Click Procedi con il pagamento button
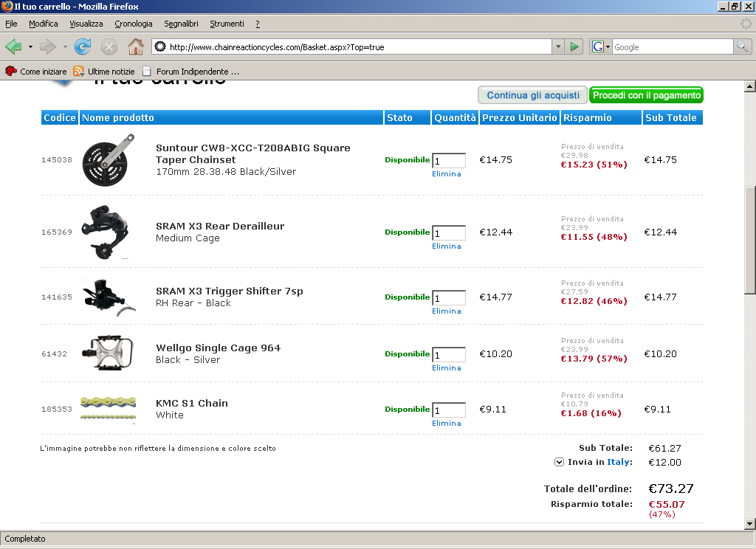This screenshot has width=756, height=549. pyautogui.click(x=647, y=95)
